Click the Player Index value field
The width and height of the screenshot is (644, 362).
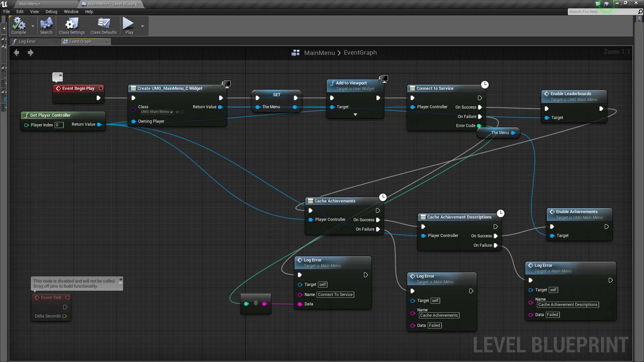pyautogui.click(x=59, y=125)
